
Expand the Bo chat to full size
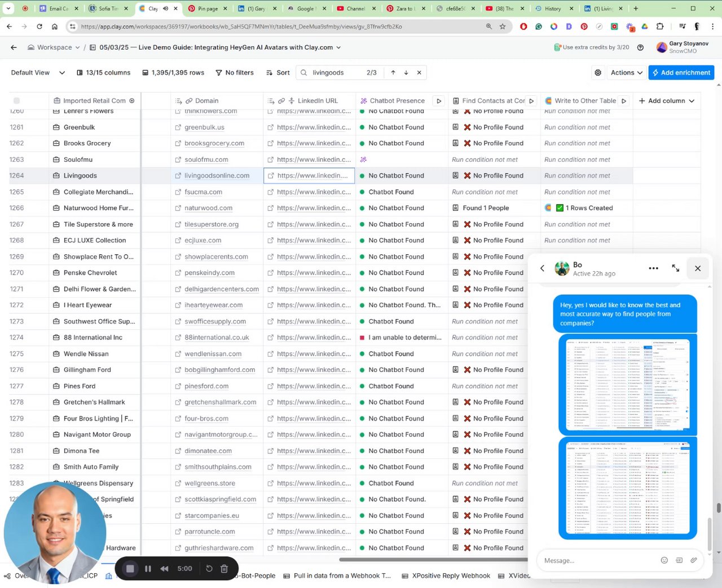[x=676, y=268]
